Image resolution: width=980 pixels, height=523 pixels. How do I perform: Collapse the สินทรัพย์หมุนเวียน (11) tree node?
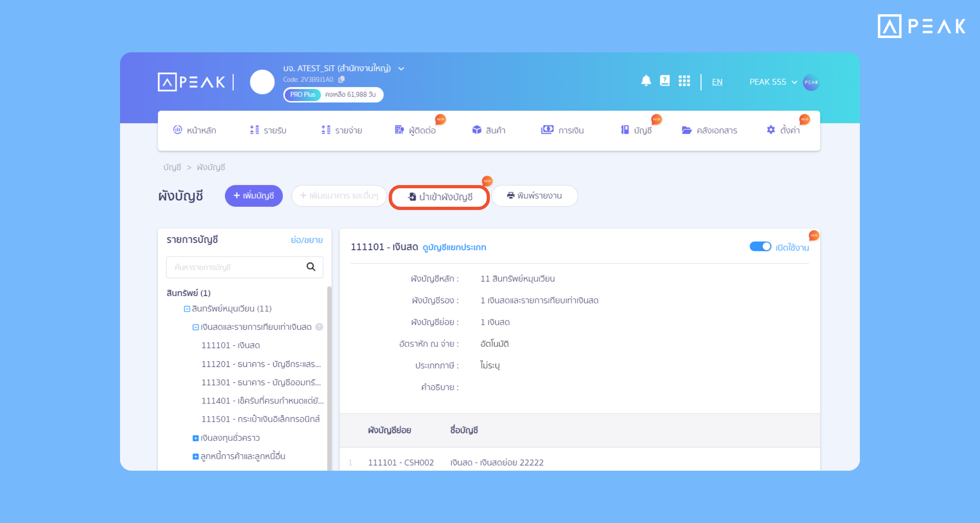(187, 309)
